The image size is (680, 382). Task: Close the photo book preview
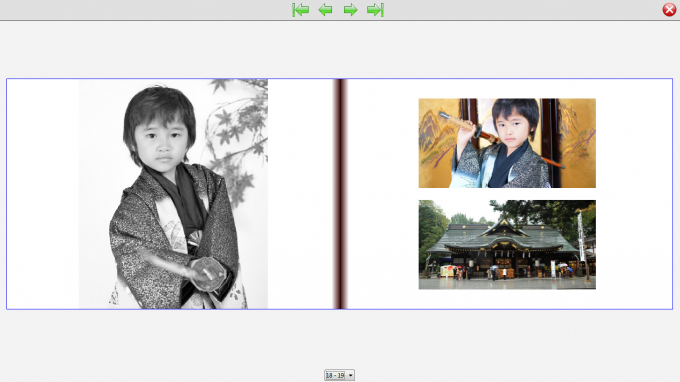tap(669, 10)
